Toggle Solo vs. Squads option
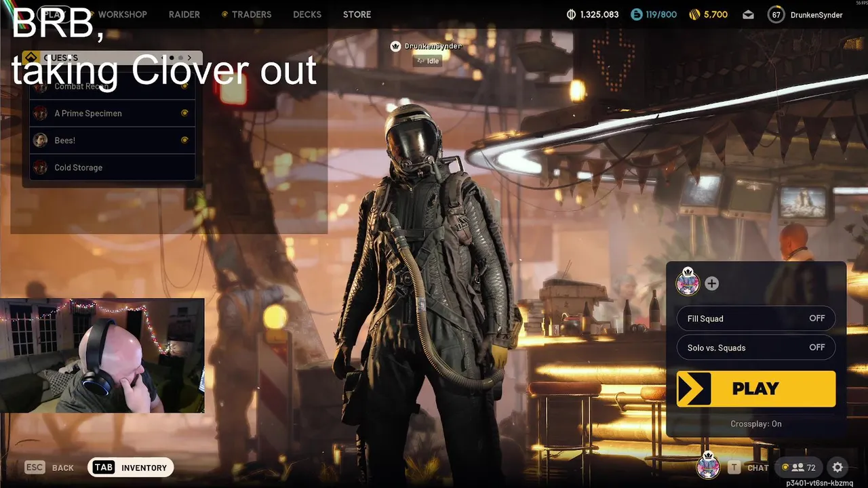Image resolution: width=868 pixels, height=488 pixels. (755, 348)
